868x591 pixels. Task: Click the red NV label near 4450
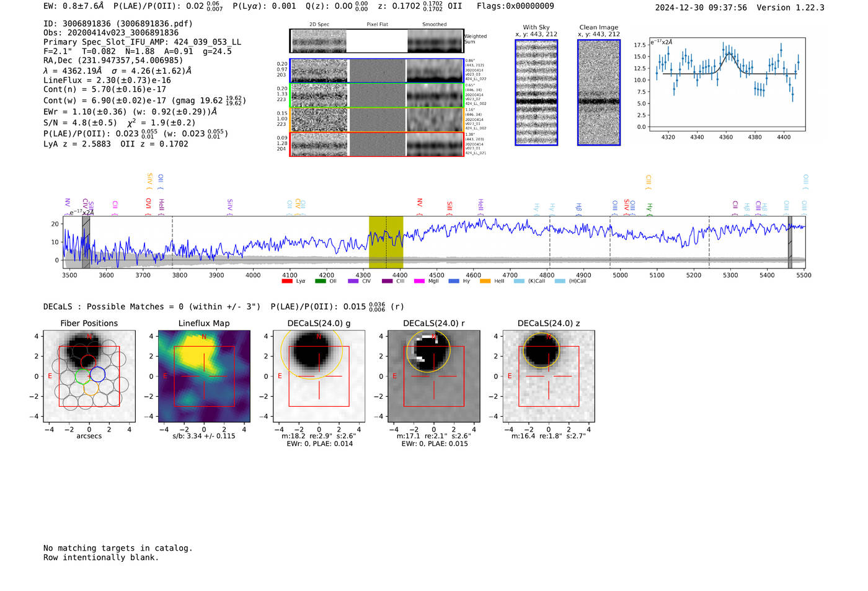click(420, 207)
